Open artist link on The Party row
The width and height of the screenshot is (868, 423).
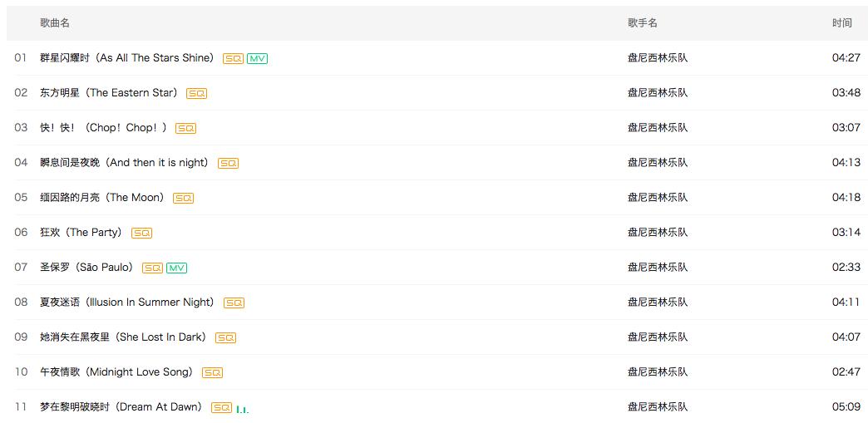coord(657,233)
